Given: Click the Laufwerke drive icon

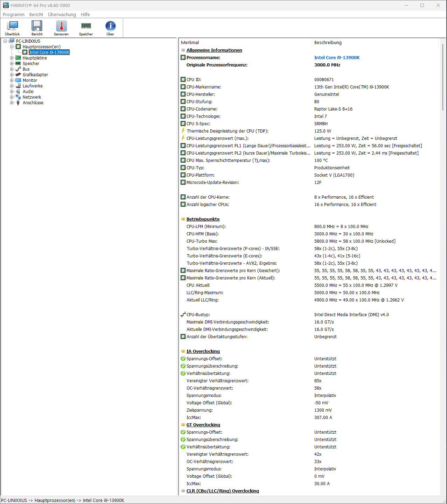Looking at the screenshot, I should (x=18, y=86).
